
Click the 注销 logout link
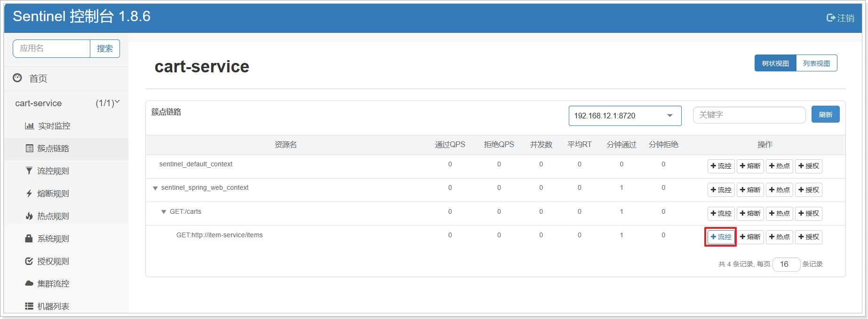(x=840, y=18)
